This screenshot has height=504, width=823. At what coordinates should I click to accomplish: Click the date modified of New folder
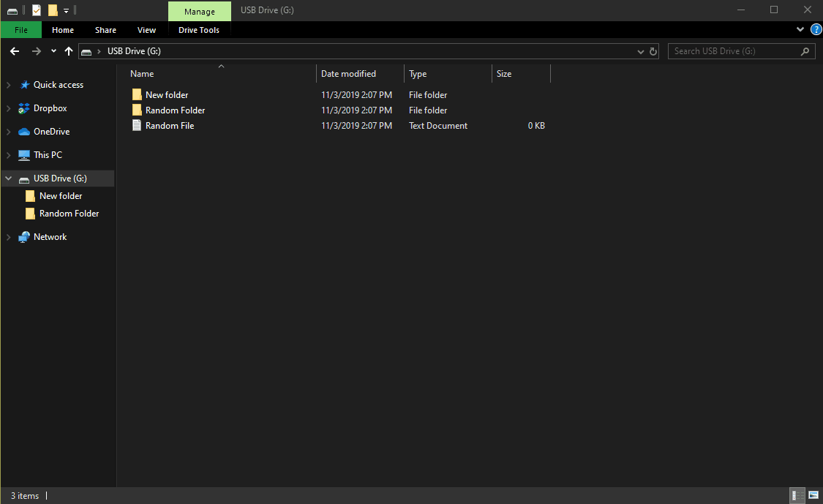pyautogui.click(x=356, y=95)
